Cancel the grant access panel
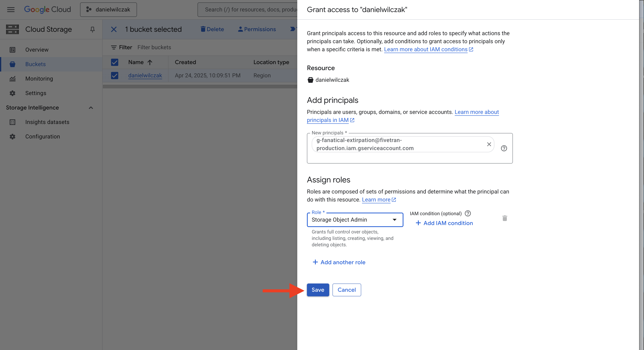Image resolution: width=644 pixels, height=350 pixels. pyautogui.click(x=347, y=290)
